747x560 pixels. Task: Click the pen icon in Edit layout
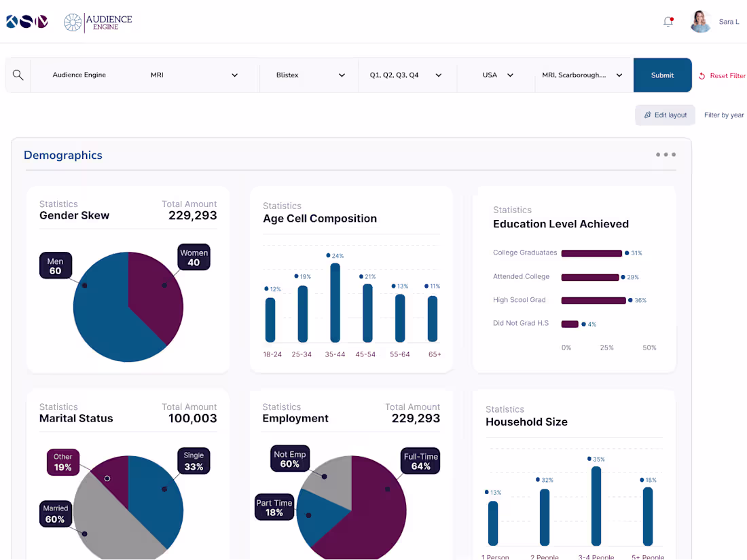[x=646, y=115]
